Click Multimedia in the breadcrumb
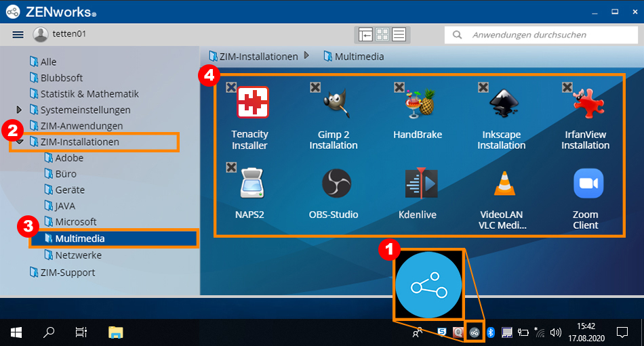Image resolution: width=644 pixels, height=346 pixels. 354,57
